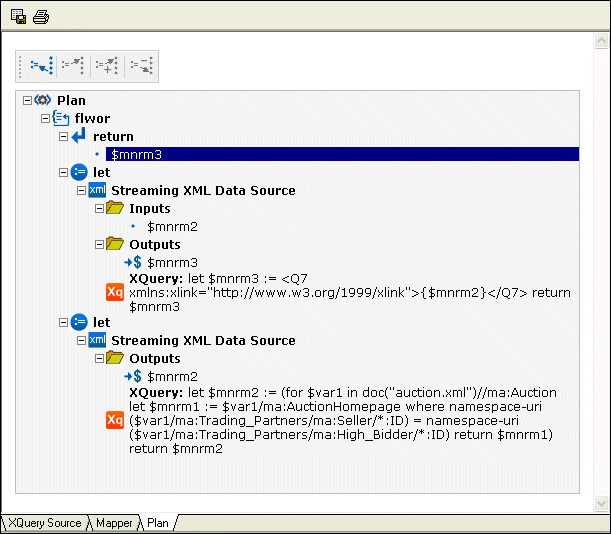Click the plan-tree toolbar button with minus sign
The image size is (611, 534).
click(139, 66)
